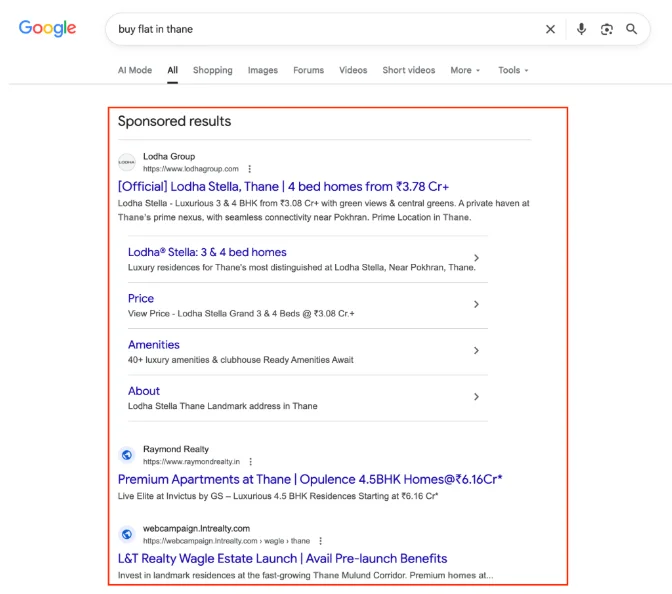The image size is (672, 594).
Task: Click chevron on the Amenities row
Action: [476, 350]
